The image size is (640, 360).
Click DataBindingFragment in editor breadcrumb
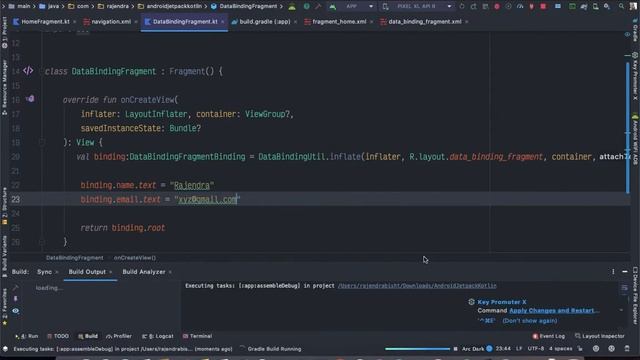[75, 258]
